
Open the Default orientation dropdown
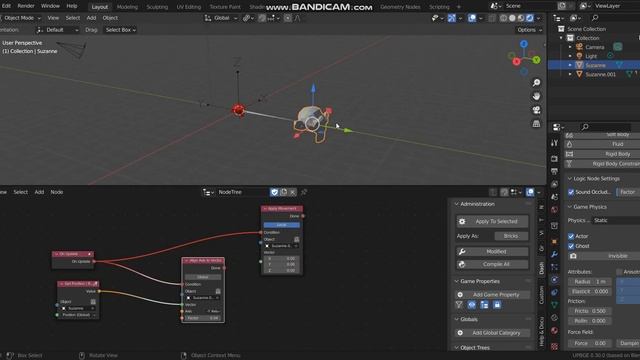[x=57, y=30]
